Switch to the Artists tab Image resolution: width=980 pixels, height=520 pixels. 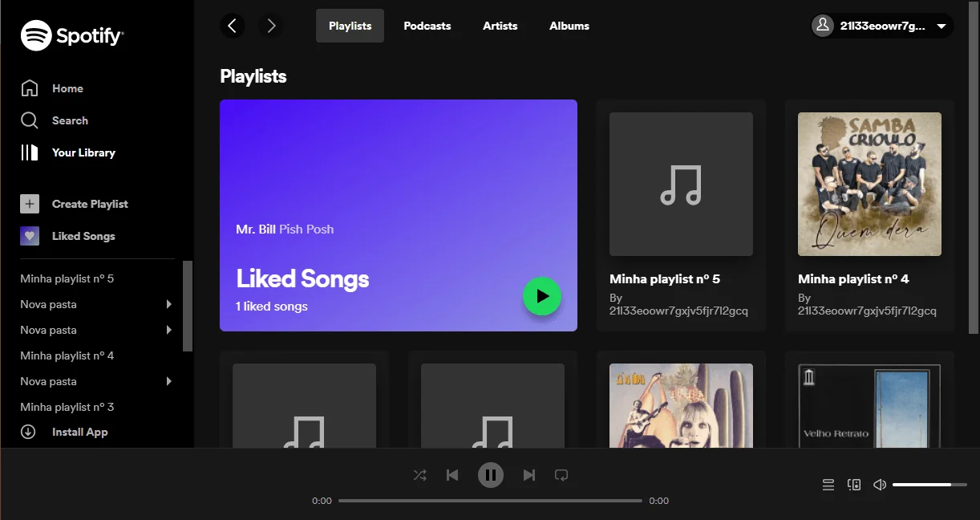pos(500,26)
